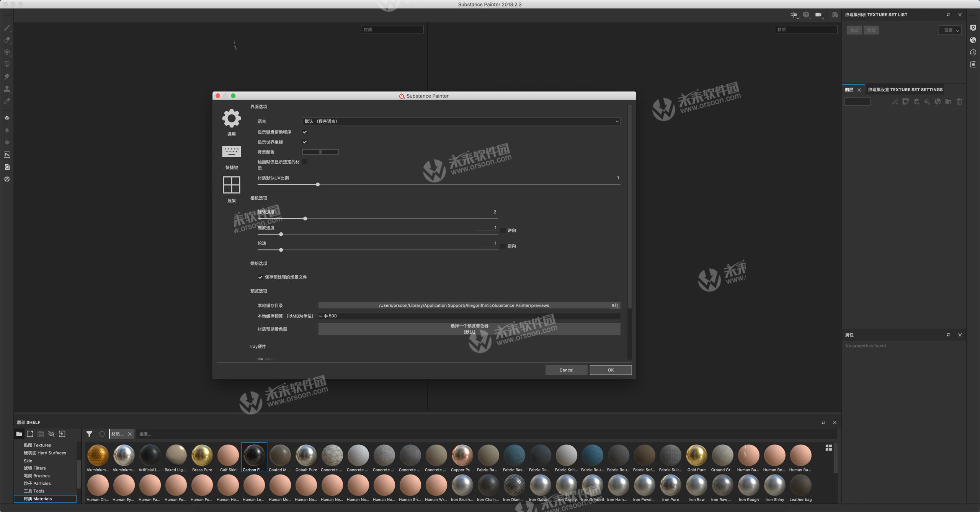
Task: Open right viewport 材质 channel dropdown
Action: tap(806, 29)
